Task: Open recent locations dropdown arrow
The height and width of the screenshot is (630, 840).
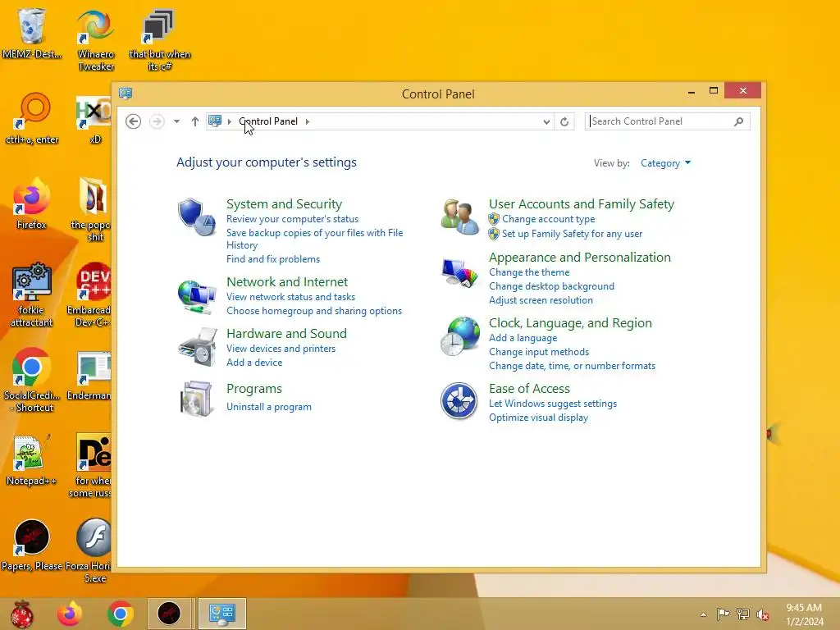Action: tap(176, 121)
